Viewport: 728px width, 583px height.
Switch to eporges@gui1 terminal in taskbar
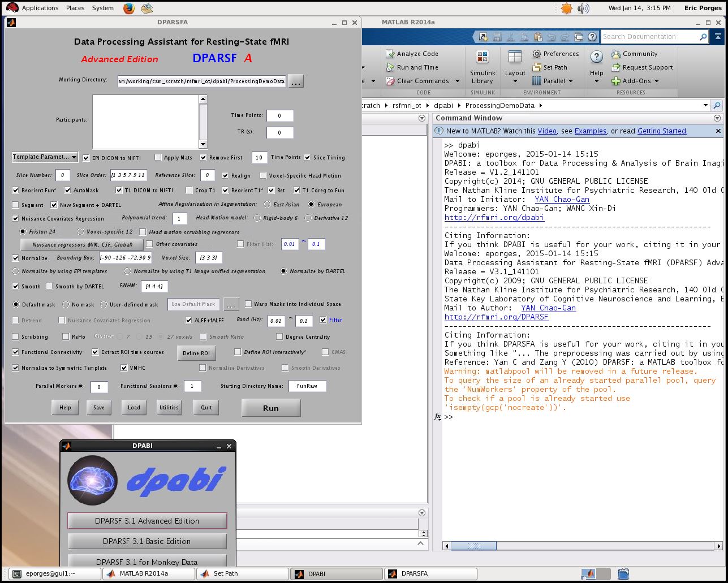[x=55, y=573]
